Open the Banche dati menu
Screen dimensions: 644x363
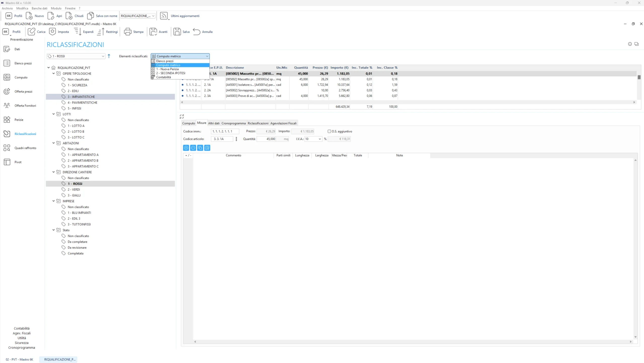tap(39, 8)
